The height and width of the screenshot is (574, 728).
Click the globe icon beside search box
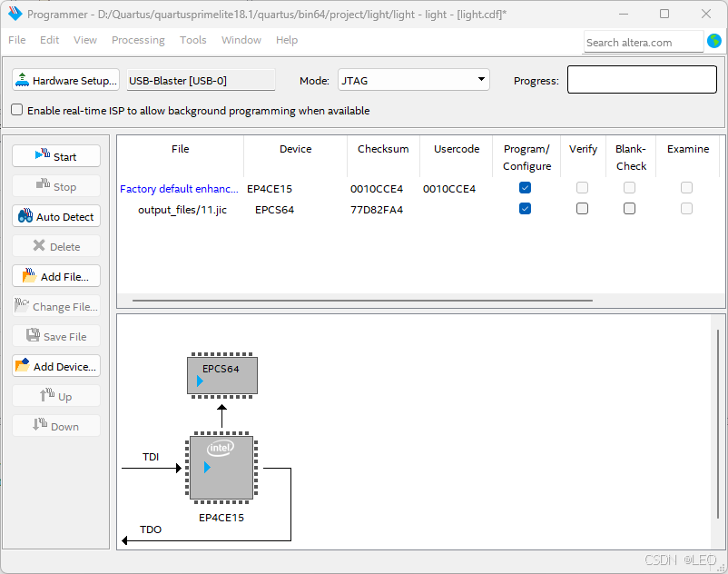tap(714, 42)
